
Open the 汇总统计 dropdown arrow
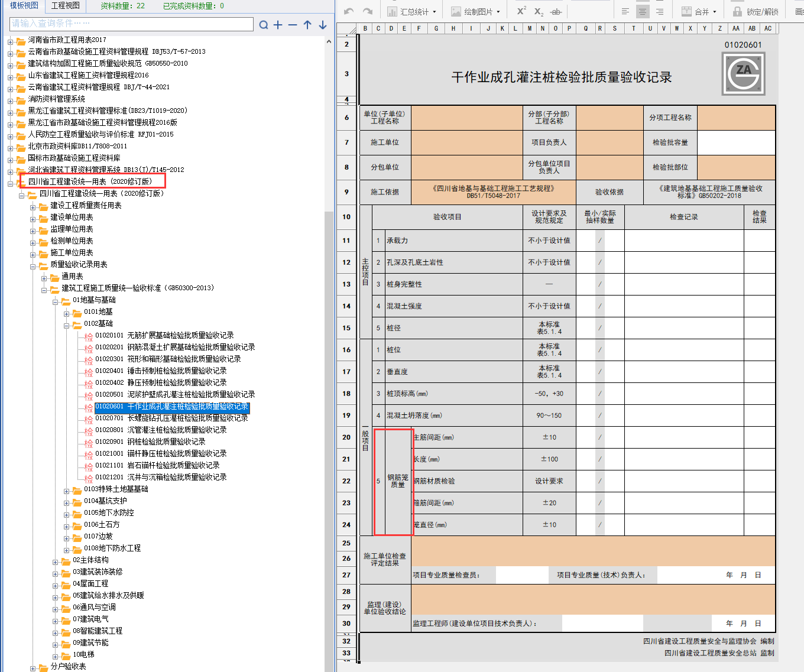click(435, 12)
